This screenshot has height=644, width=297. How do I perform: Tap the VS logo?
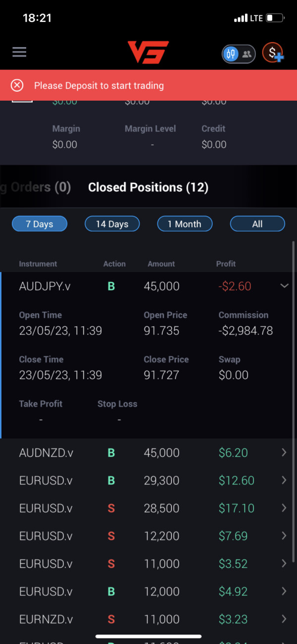148,53
